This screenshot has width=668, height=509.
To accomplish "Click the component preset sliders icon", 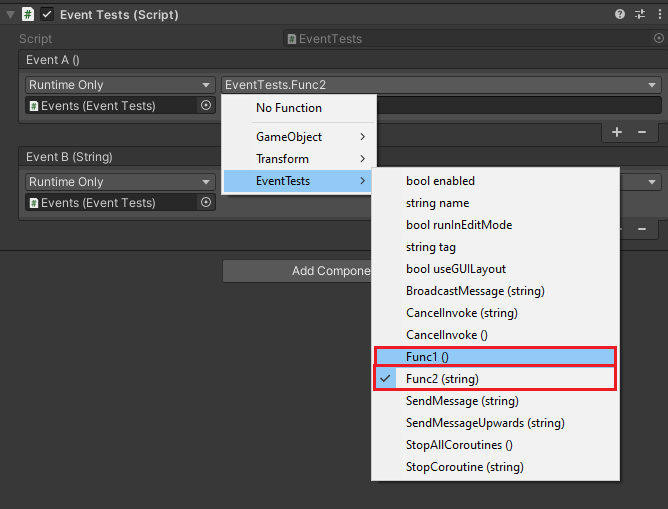I will click(x=640, y=15).
